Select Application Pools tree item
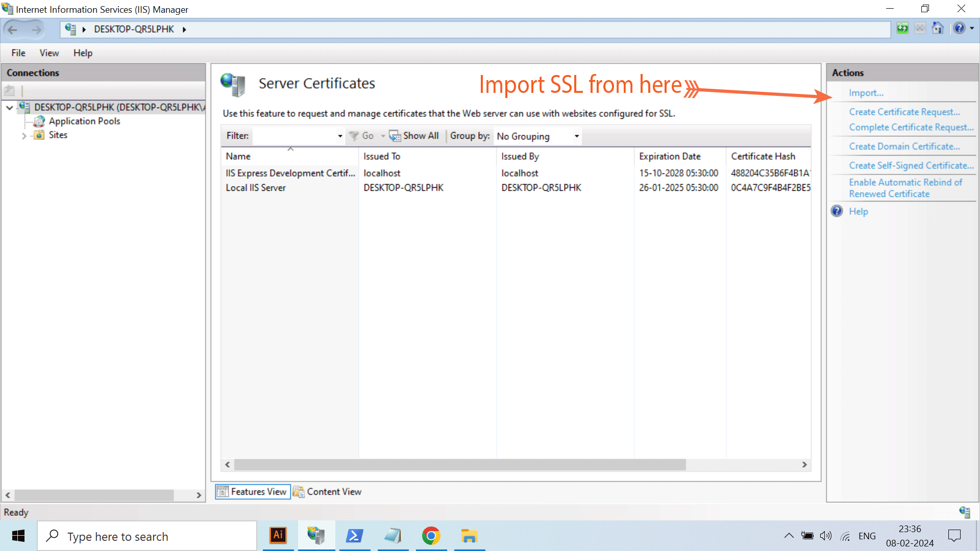Image resolution: width=980 pixels, height=551 pixels. [85, 121]
